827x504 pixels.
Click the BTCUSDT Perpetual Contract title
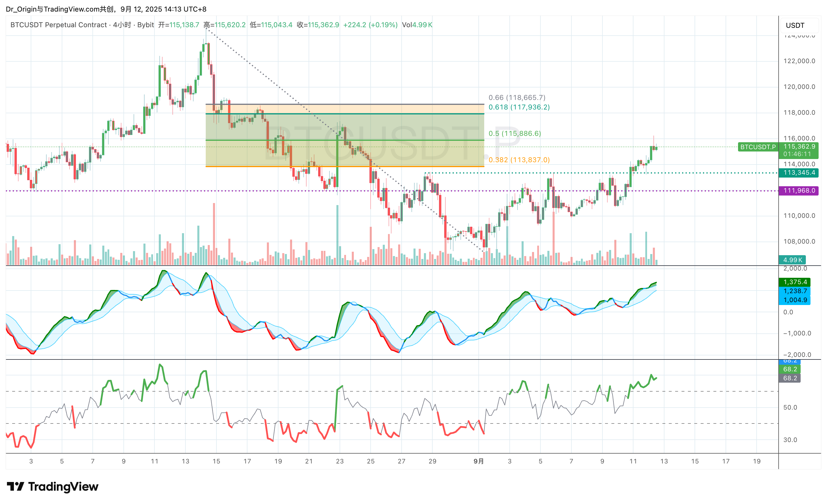click(x=59, y=25)
